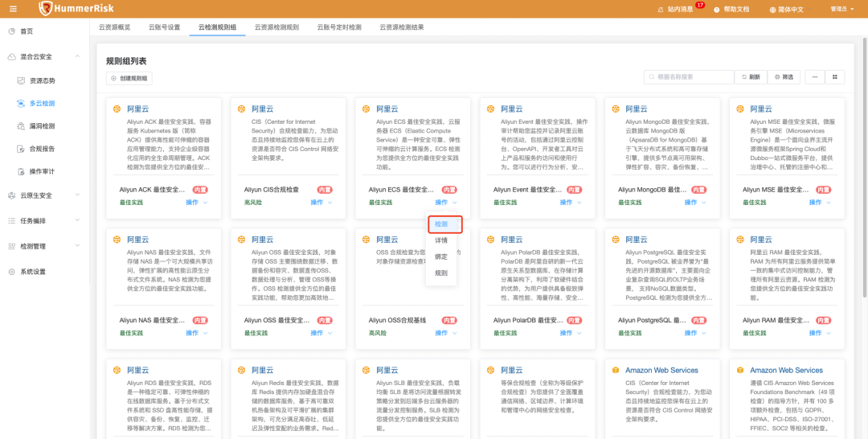The image size is (868, 439).
Task: Click the 'Aliyun CIS合规检查' card title
Action: [272, 190]
